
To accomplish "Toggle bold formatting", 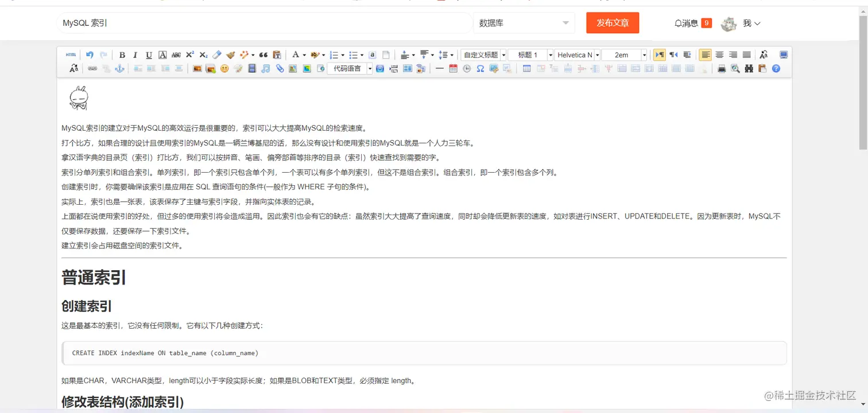I will tap(122, 54).
